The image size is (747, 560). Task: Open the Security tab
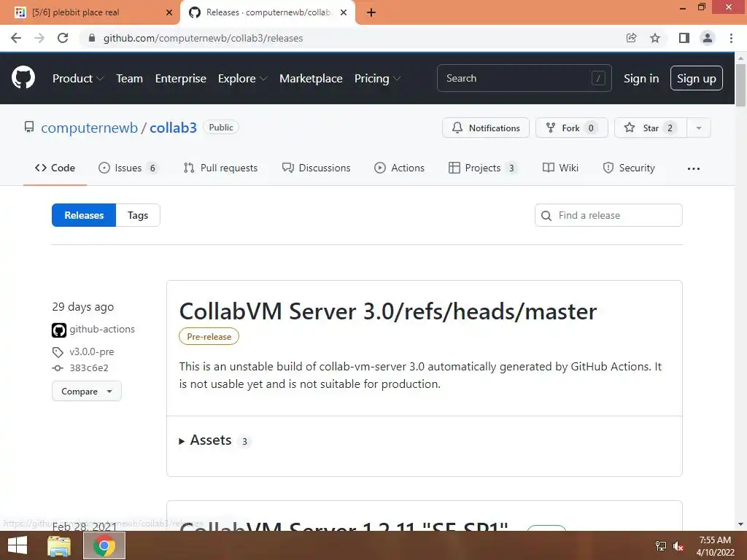coord(629,168)
